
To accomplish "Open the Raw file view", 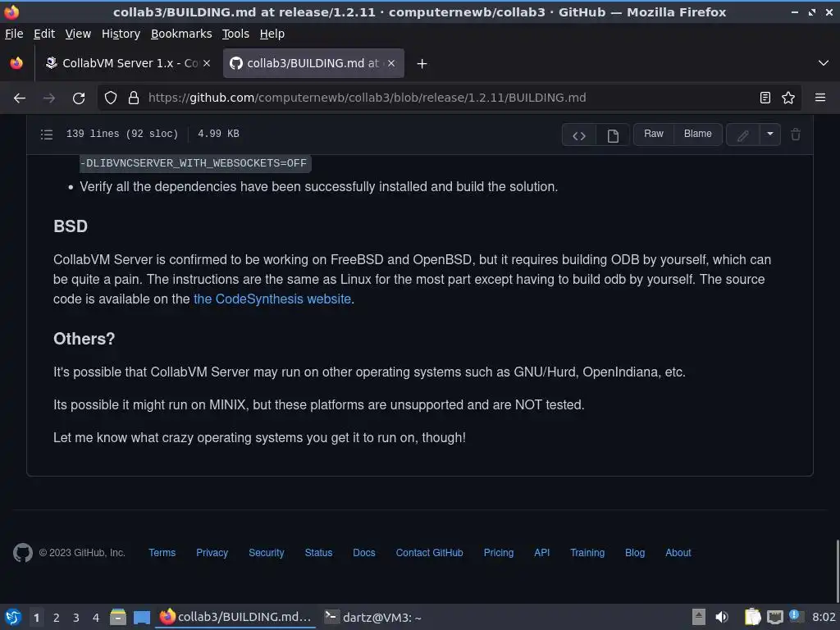I will point(653,134).
